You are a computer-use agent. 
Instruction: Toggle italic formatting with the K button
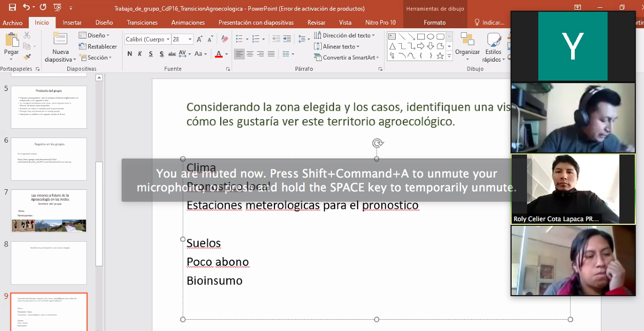click(x=141, y=54)
